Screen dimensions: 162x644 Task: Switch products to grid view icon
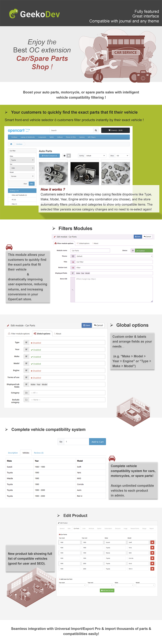tap(69, 156)
